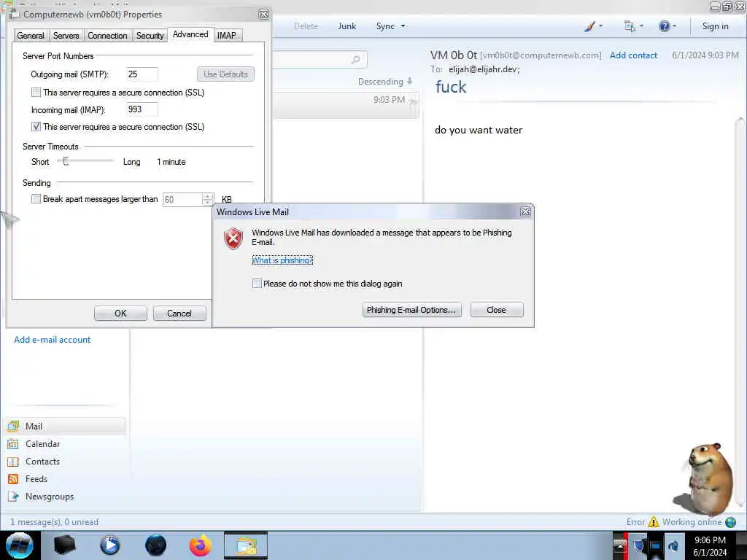Open the Windows Start orb
The image size is (747, 560).
(x=20, y=545)
